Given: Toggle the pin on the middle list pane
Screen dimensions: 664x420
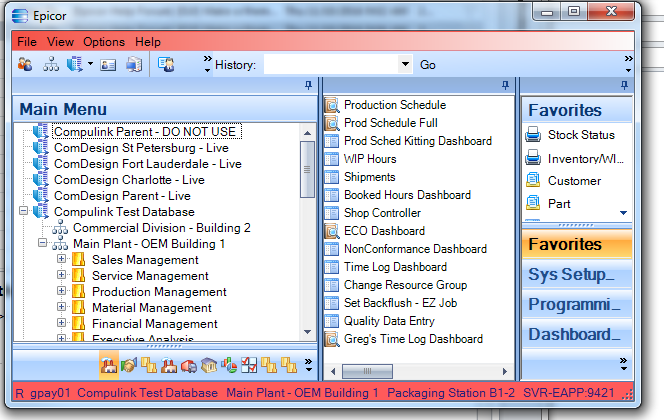Looking at the screenshot, I should pyautogui.click(x=505, y=86).
